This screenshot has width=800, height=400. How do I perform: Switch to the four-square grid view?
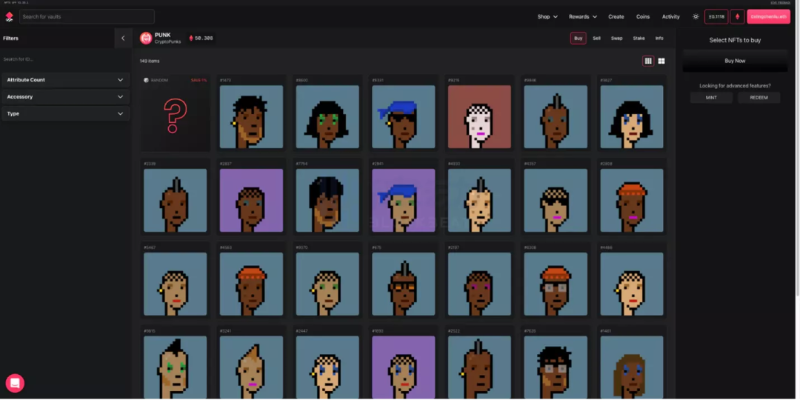tap(661, 61)
